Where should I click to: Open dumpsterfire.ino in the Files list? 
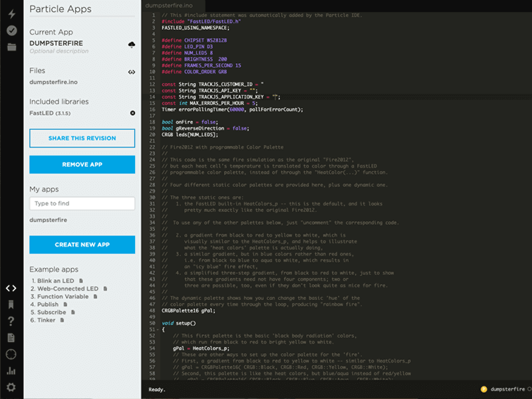tap(54, 82)
